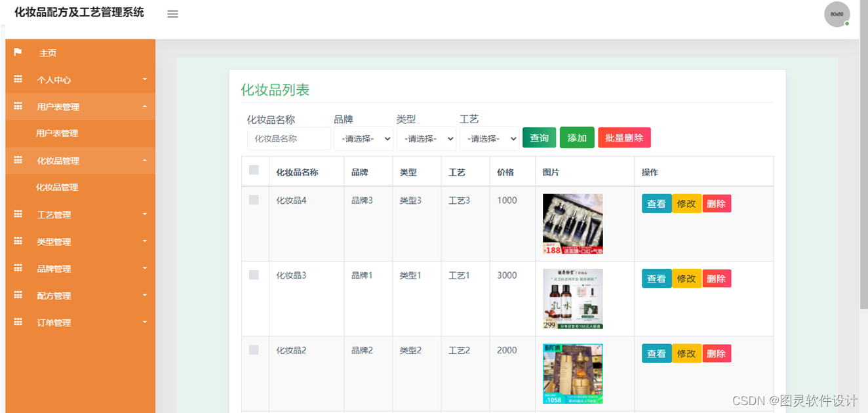Toggle the select-all checkbox in the table header
Screen dimensions: 868x413
coord(254,168)
